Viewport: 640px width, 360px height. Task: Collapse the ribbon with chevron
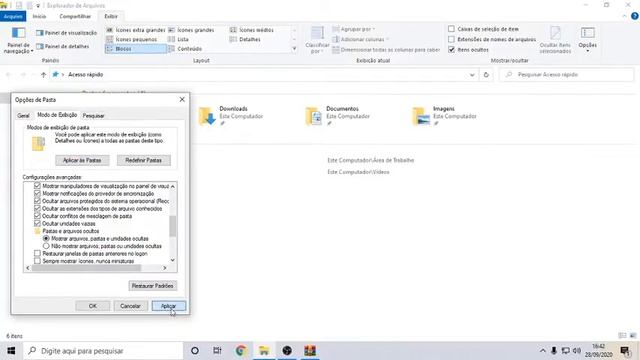tap(624, 16)
